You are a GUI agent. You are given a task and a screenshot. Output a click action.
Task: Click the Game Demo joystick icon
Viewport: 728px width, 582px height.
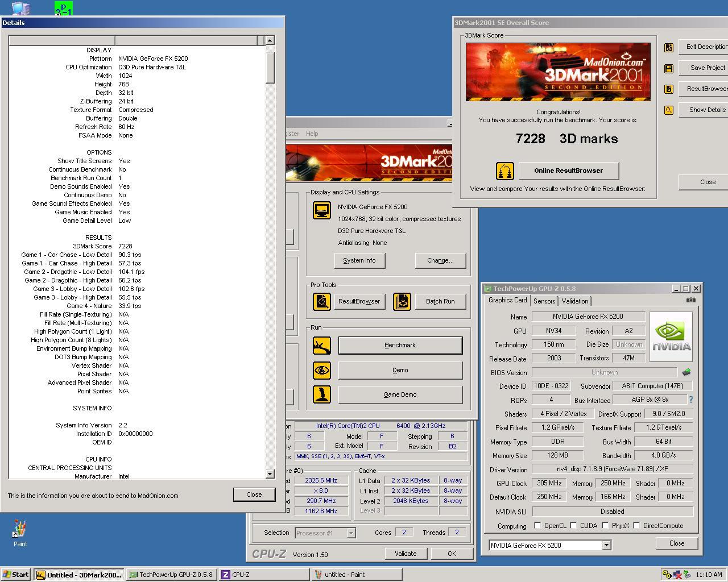pyautogui.click(x=322, y=394)
